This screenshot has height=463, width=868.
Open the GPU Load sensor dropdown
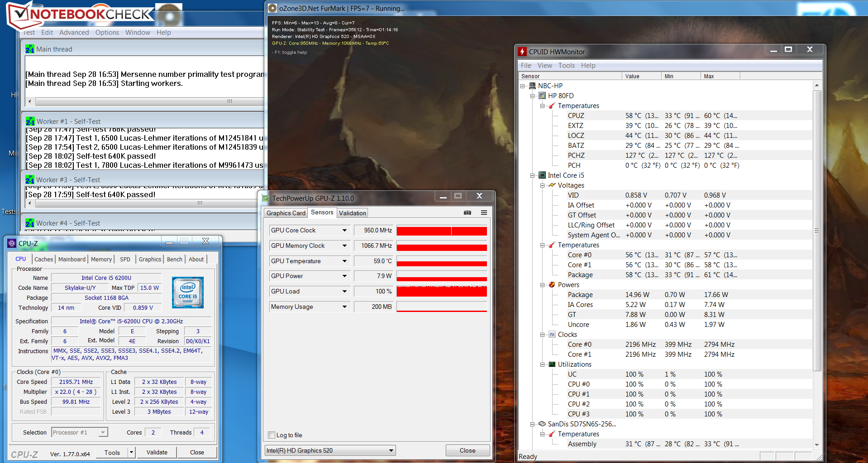point(344,291)
